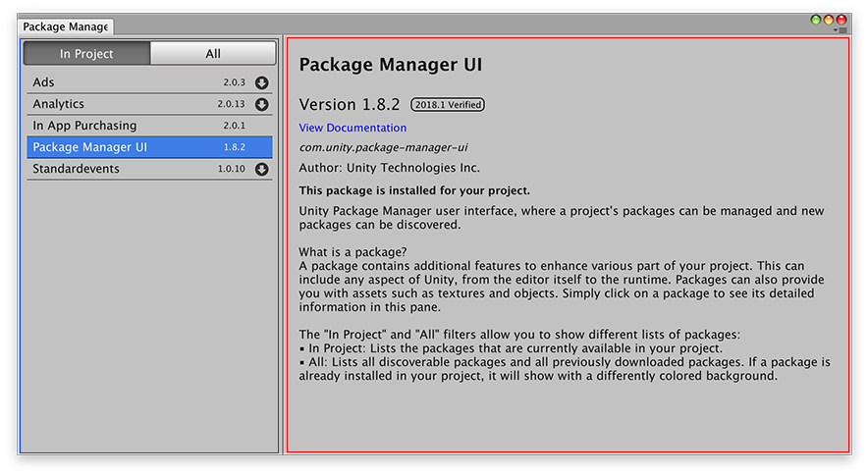Click the Ads version number 2.0.3
Viewport: 868px width, 475px height.
[234, 82]
